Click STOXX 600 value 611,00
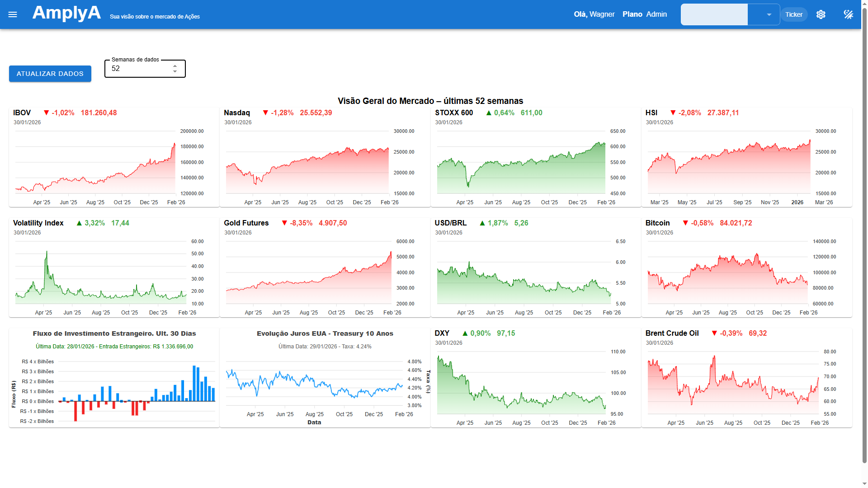Screen dimensions: 868x488 point(532,113)
